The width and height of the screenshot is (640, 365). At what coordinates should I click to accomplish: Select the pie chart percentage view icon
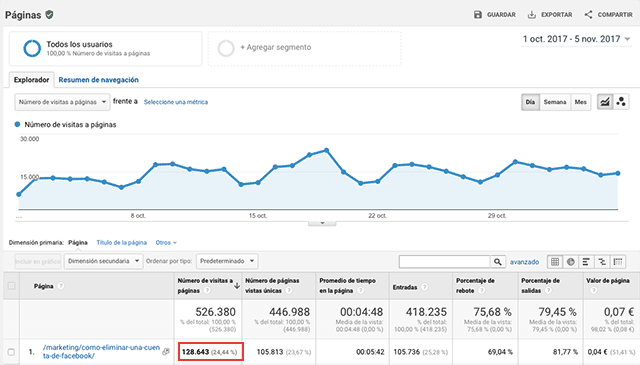pyautogui.click(x=571, y=262)
